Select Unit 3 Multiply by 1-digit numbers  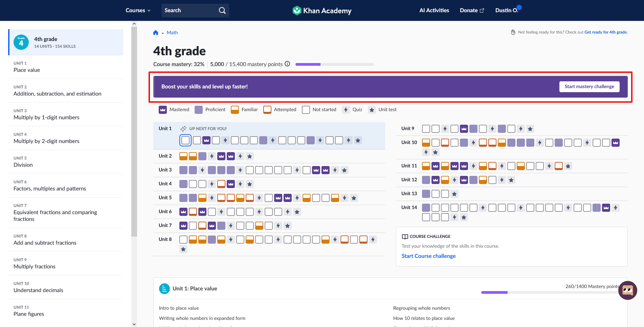[x=65, y=115]
